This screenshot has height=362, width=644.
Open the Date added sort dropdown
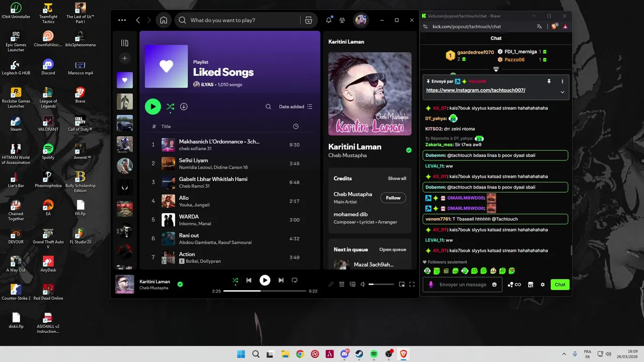[x=296, y=107]
